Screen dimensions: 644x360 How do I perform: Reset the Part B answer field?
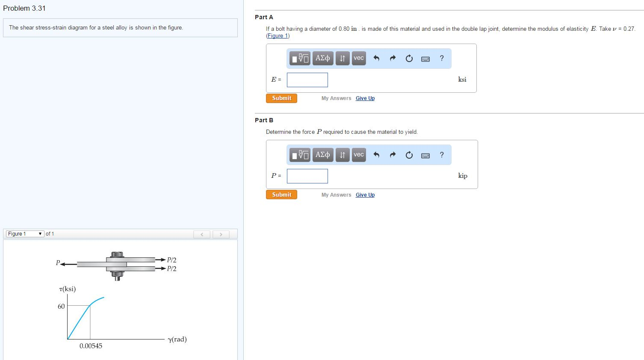409,155
